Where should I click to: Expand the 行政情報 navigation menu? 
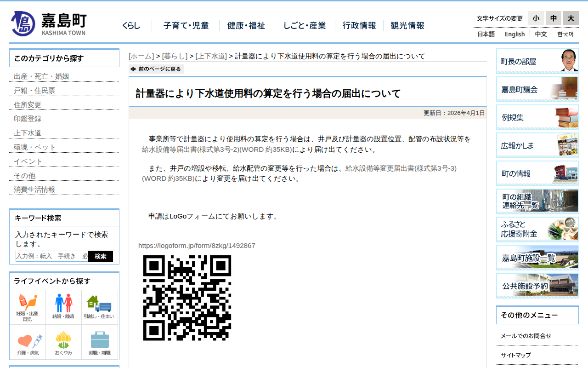point(359,26)
